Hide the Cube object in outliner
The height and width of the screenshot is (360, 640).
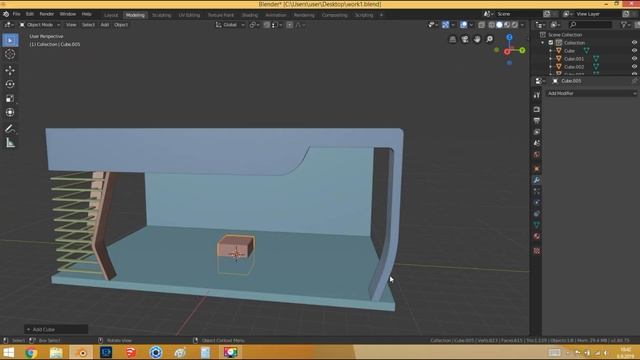click(634, 51)
